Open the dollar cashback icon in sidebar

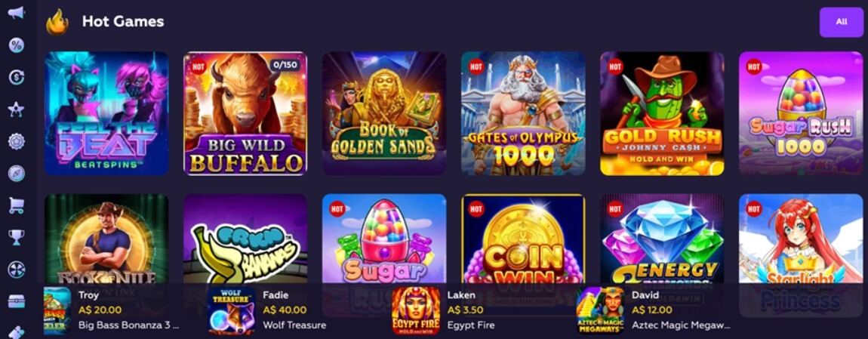(16, 77)
